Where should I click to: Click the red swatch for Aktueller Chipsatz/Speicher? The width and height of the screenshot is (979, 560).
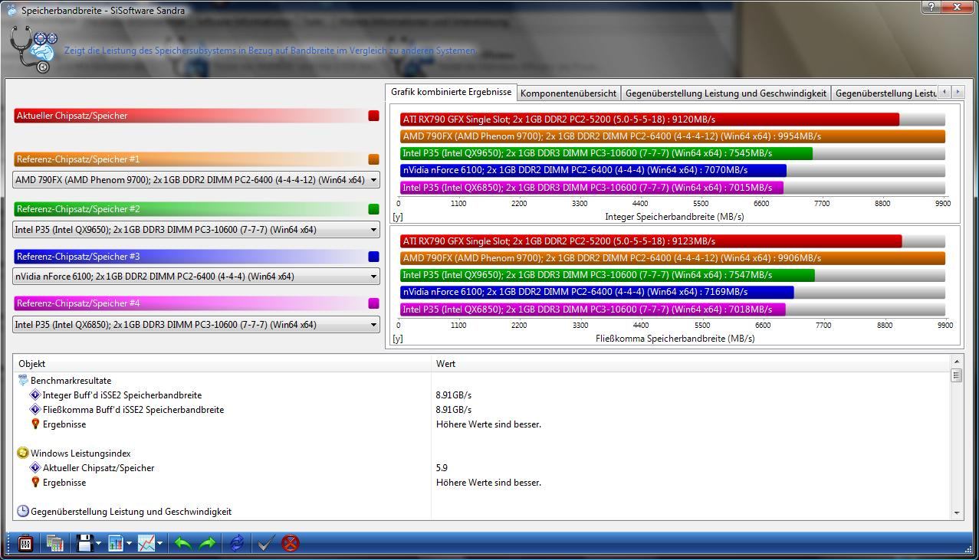pyautogui.click(x=373, y=116)
